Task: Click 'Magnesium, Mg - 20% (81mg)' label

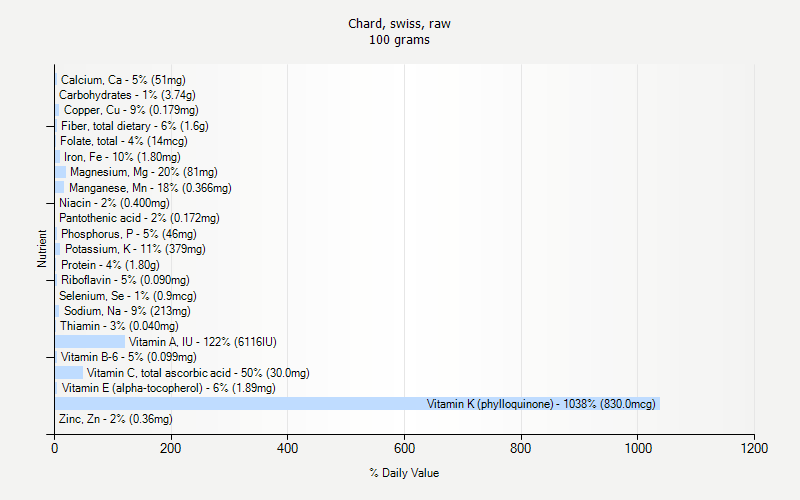Action: coord(144,172)
